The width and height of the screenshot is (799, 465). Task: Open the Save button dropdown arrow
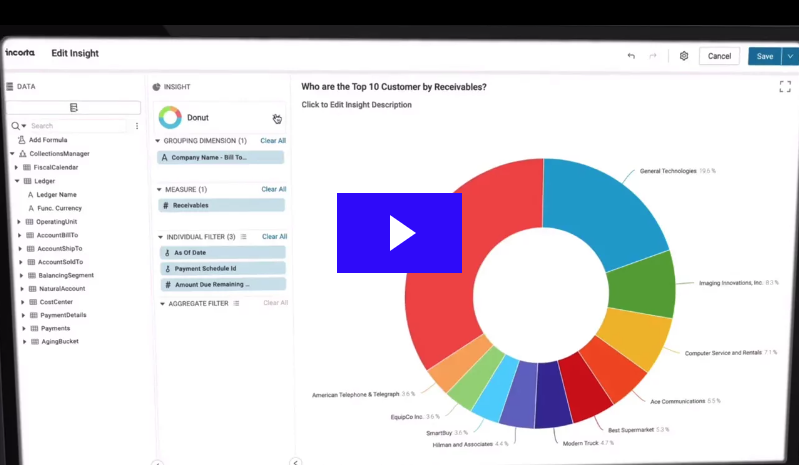click(790, 56)
